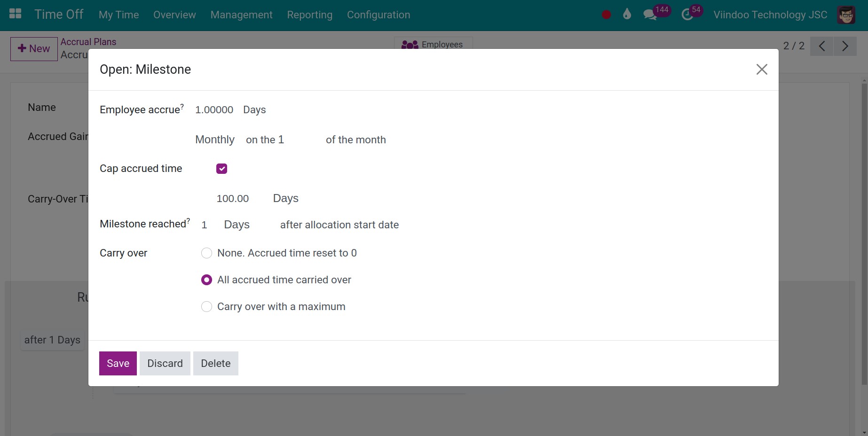Click the droplet icon in top bar
The image size is (868, 436).
pos(627,15)
